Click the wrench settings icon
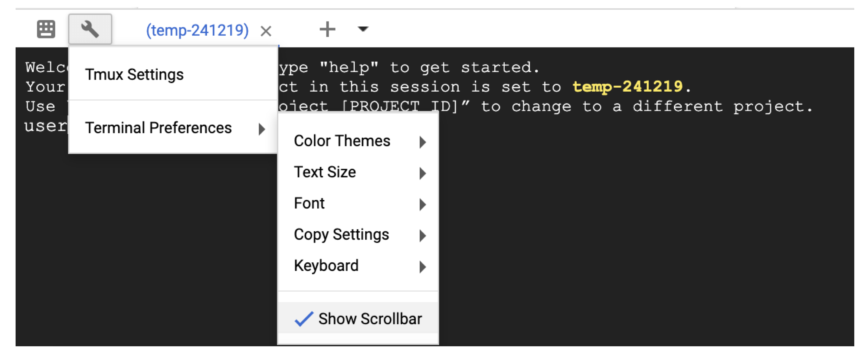 coord(90,29)
